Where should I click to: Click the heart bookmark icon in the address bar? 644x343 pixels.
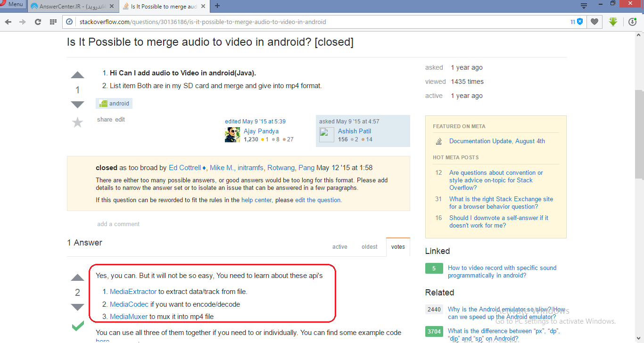(594, 22)
